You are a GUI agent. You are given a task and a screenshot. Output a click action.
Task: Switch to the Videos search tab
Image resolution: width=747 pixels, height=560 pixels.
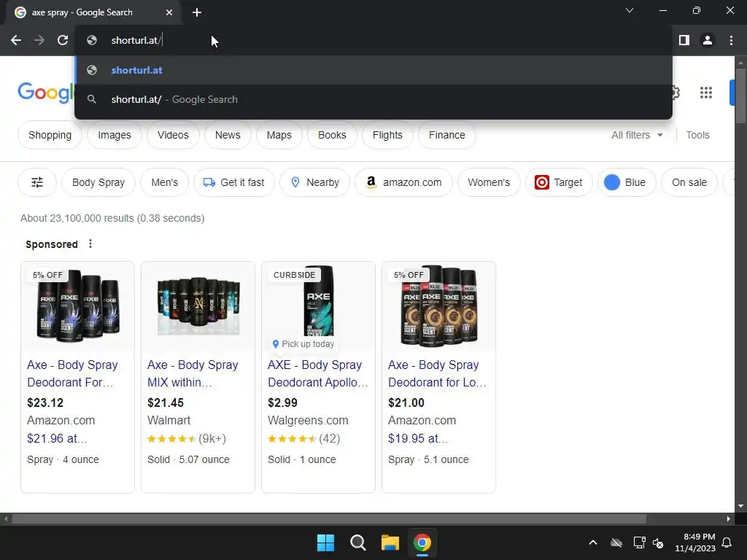(x=173, y=135)
